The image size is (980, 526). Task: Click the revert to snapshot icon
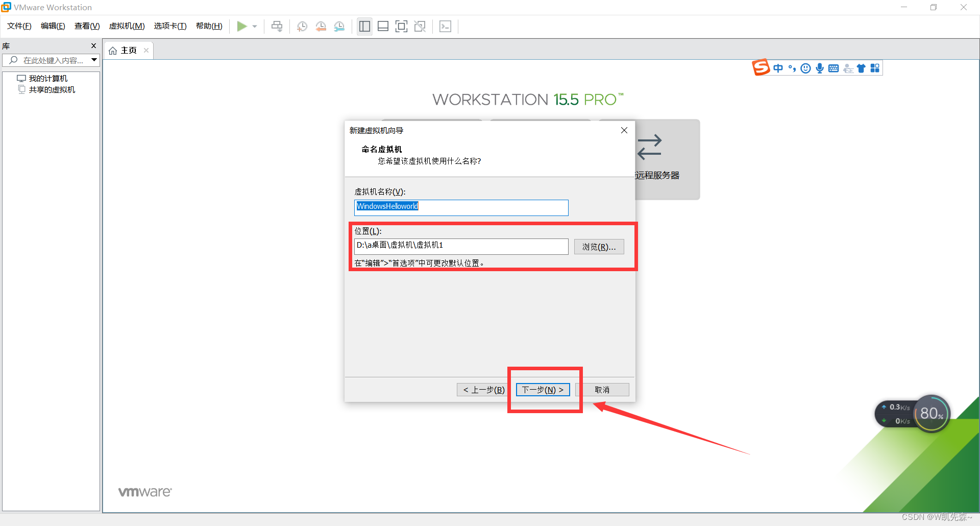coord(321,27)
